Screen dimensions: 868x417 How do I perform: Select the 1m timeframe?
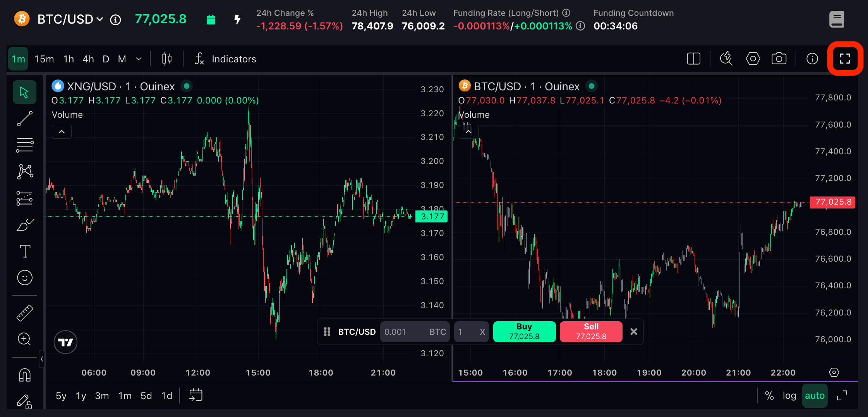(18, 59)
